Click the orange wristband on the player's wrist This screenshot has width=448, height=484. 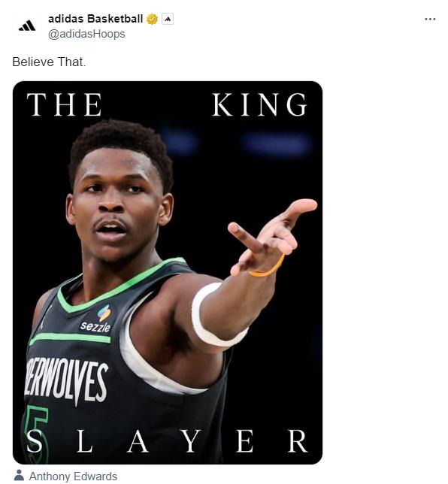pos(269,268)
